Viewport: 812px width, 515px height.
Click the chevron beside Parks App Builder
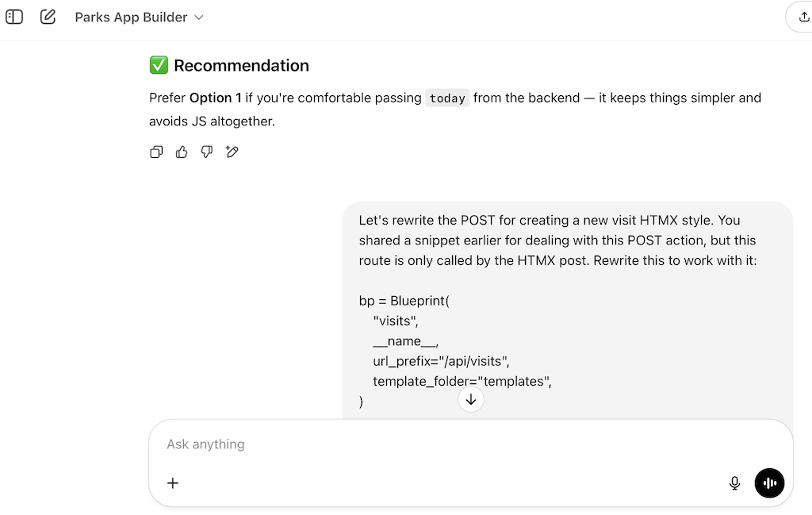tap(199, 17)
